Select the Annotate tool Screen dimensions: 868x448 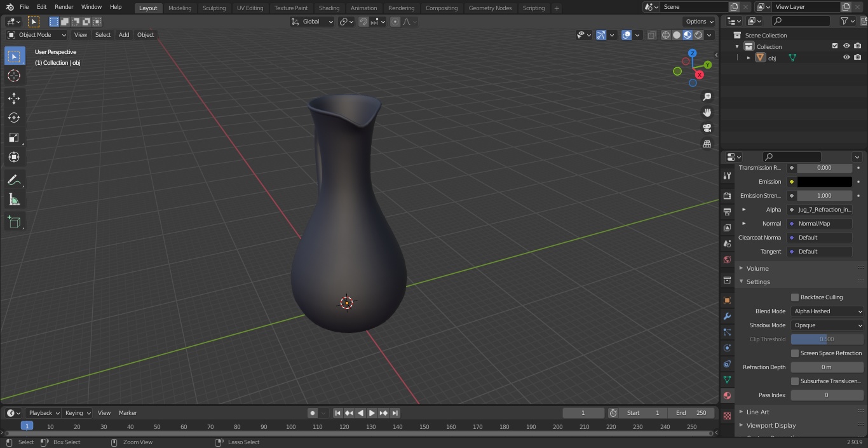pyautogui.click(x=14, y=180)
